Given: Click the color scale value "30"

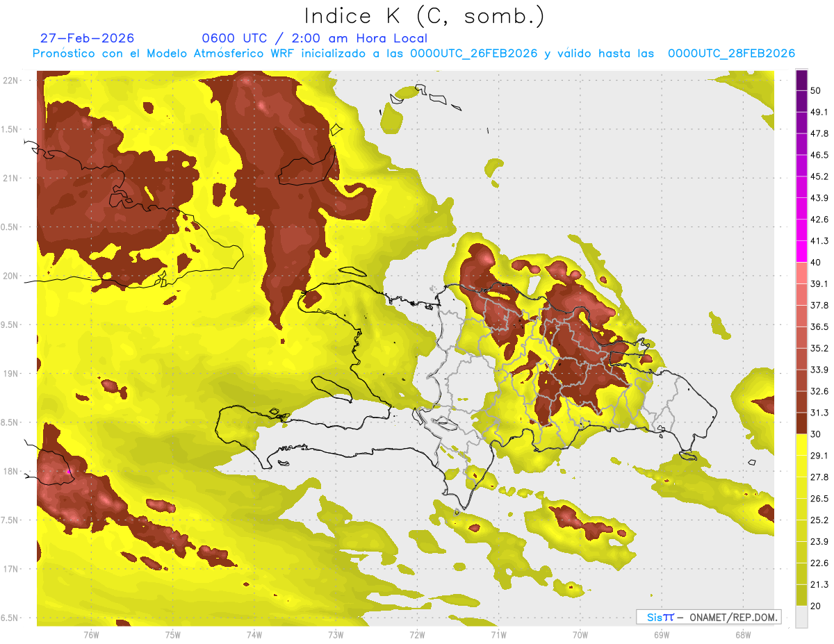Looking at the screenshot, I should pos(816,434).
